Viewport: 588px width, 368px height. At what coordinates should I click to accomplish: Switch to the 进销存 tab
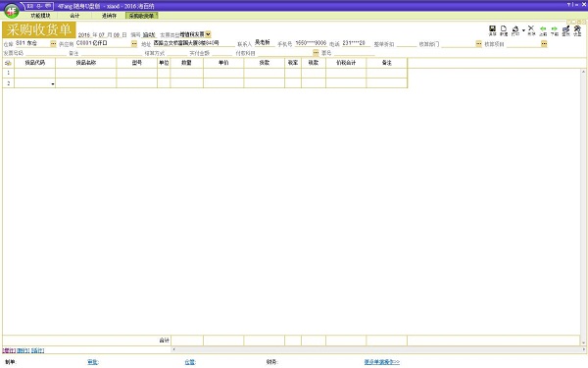(109, 16)
